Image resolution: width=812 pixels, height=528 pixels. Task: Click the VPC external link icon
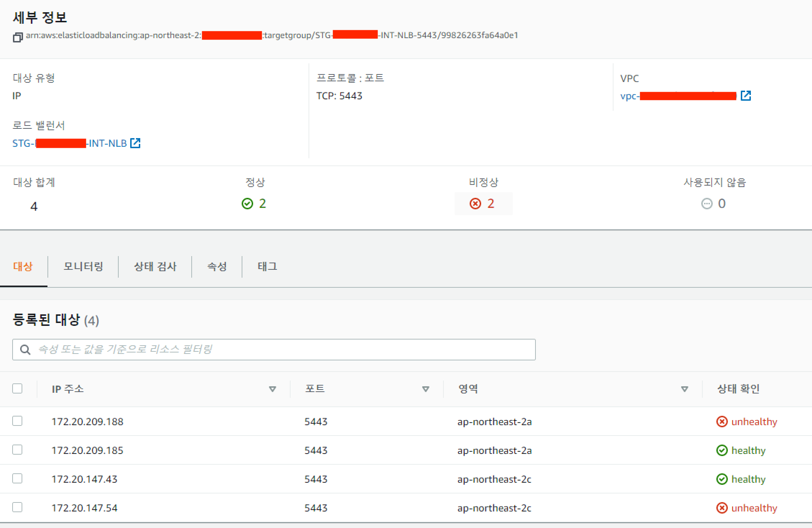pos(746,96)
